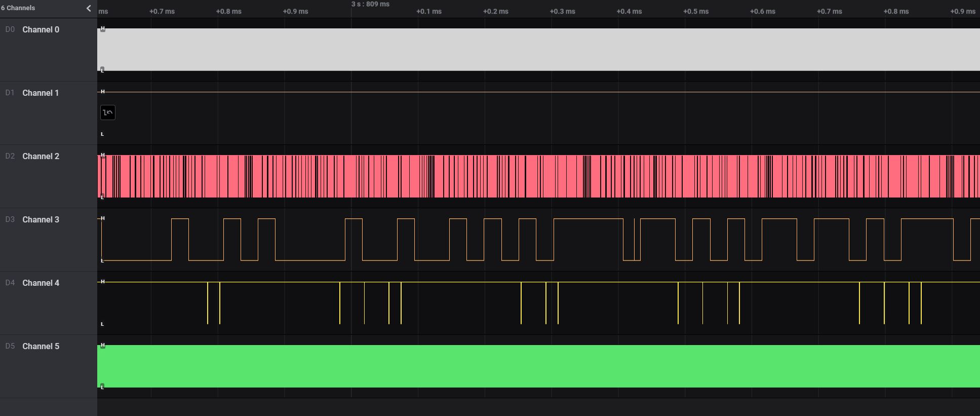Click the 3 s : 809 ms timestamp

pyautogui.click(x=370, y=4)
